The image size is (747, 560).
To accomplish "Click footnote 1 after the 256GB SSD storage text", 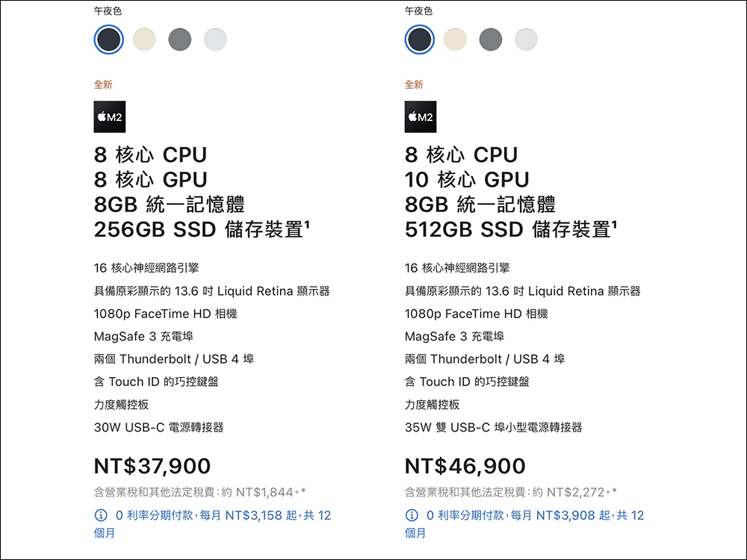I will (x=306, y=225).
